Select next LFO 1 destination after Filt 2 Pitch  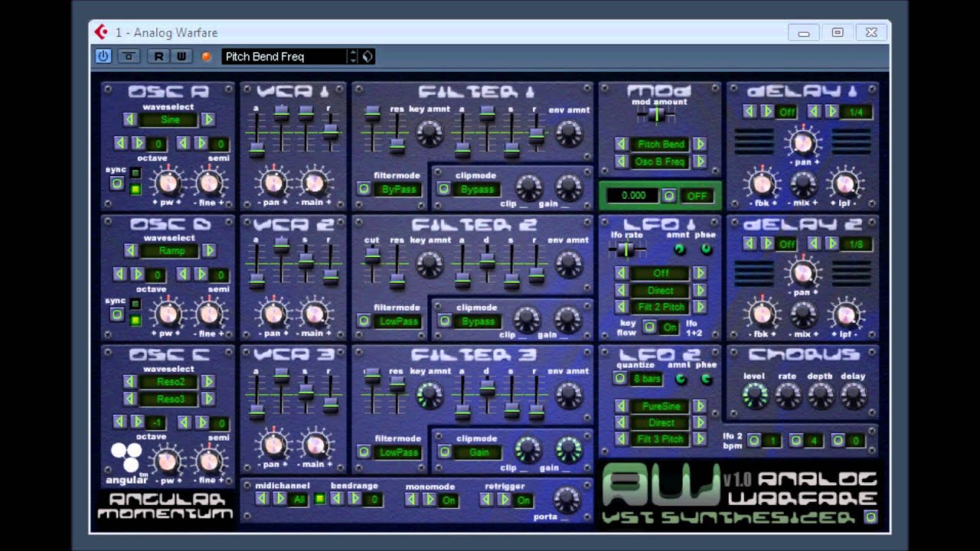[x=700, y=307]
